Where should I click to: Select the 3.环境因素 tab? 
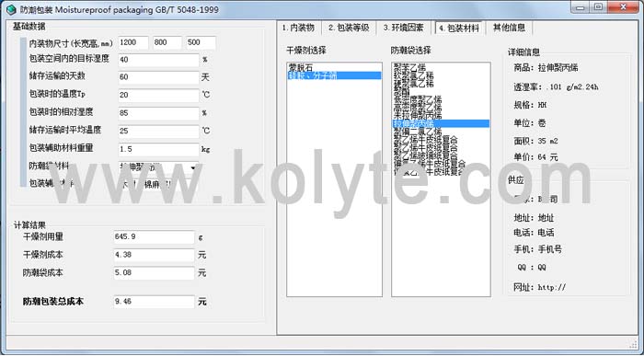point(403,28)
